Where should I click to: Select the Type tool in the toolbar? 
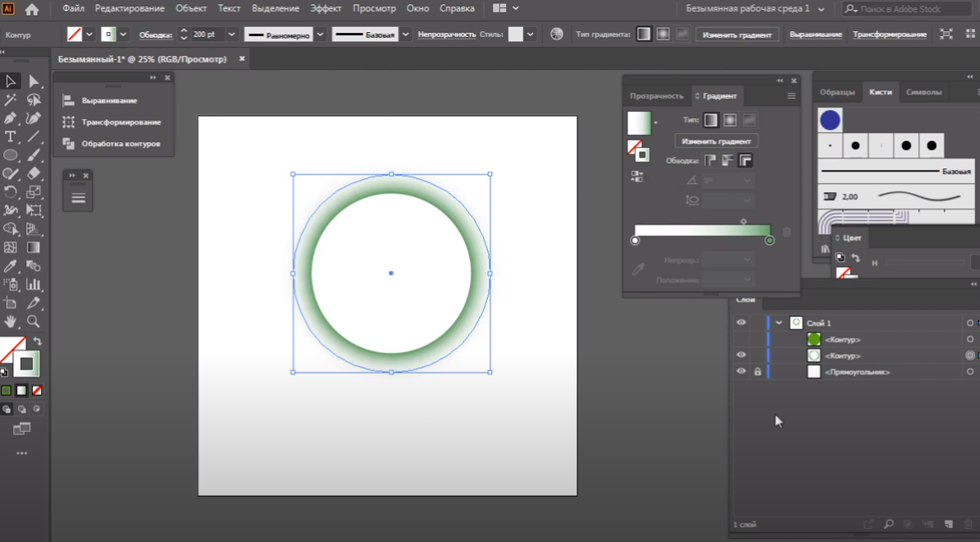(11, 136)
